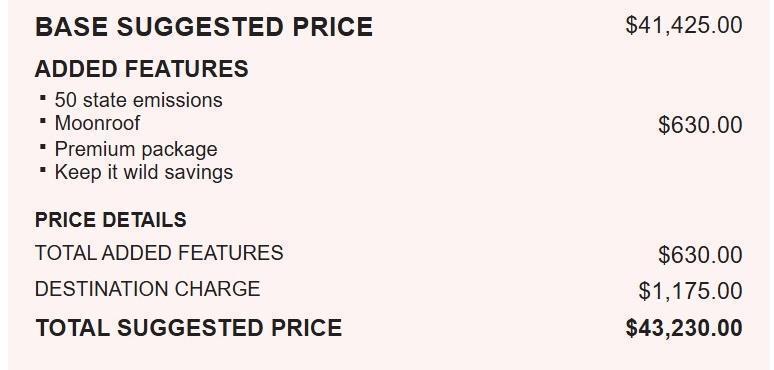774x370 pixels.
Task: Click the $1,175.00 destination charge amount
Action: click(691, 291)
